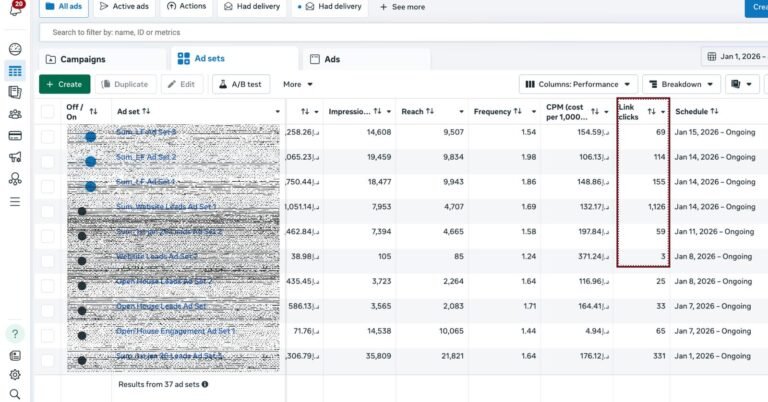Expand the More dropdown in the toolbar
The width and height of the screenshot is (768, 402).
pos(298,85)
